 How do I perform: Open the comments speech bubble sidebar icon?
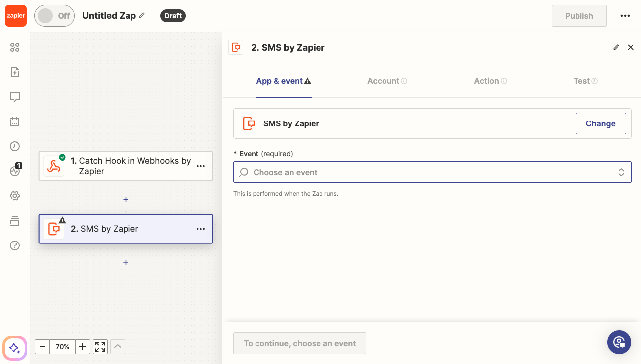[x=15, y=97]
